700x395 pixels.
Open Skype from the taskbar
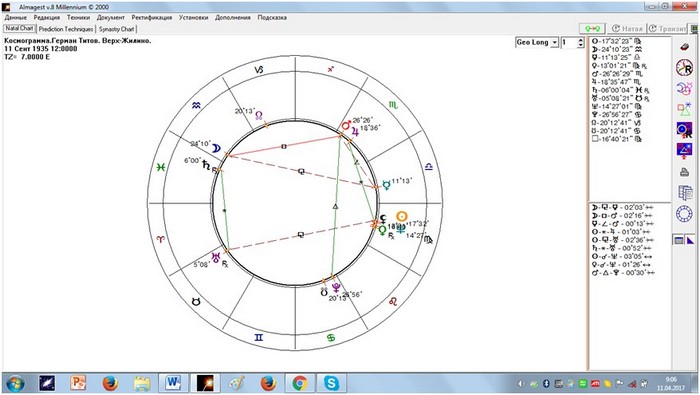pyautogui.click(x=331, y=383)
